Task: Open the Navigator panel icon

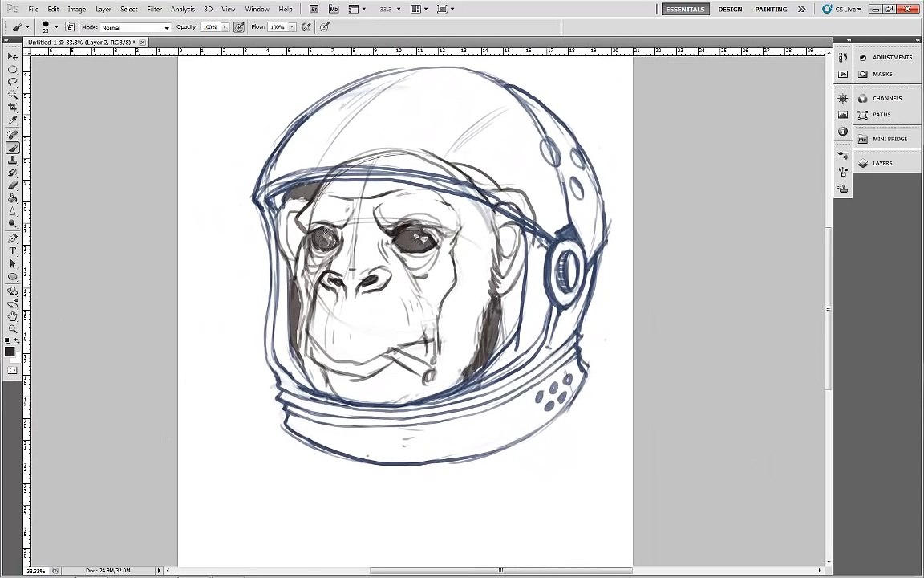Action: tap(843, 99)
